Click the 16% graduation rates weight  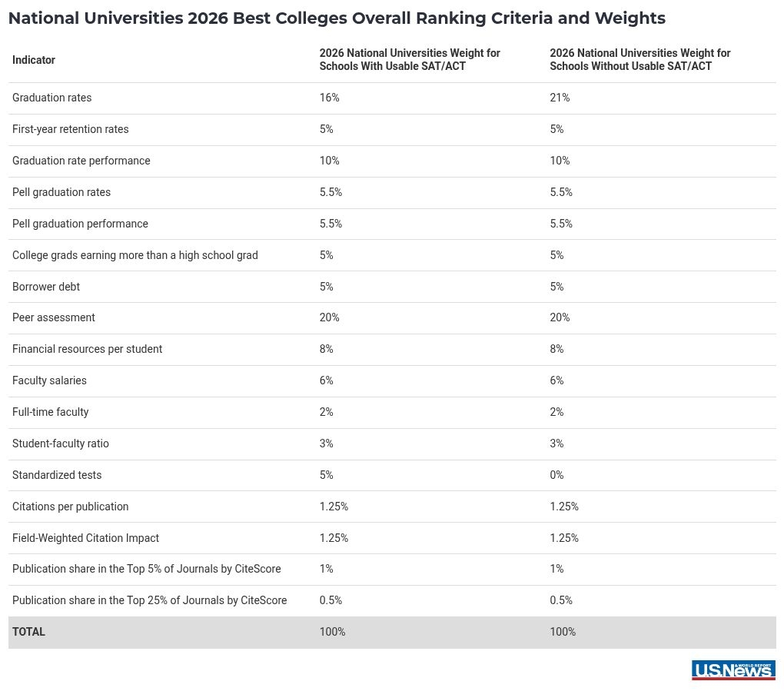point(329,98)
